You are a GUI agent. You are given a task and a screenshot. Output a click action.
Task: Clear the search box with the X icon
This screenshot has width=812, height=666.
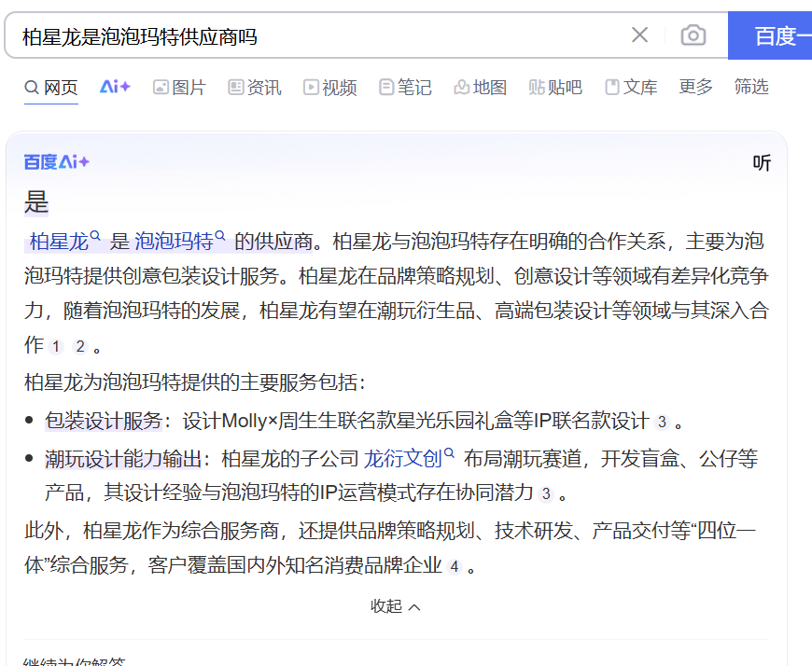[x=639, y=35]
